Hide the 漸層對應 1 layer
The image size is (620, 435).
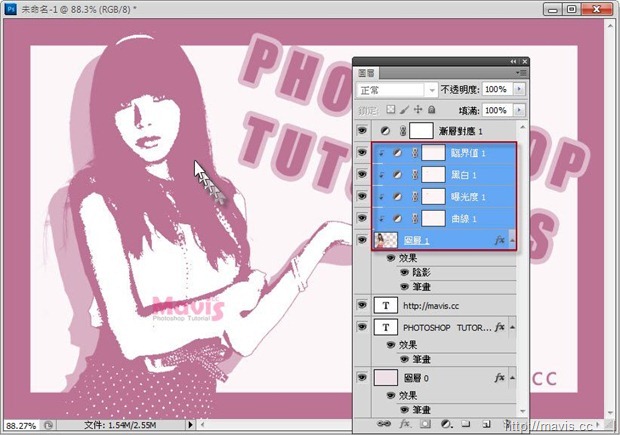click(362, 130)
